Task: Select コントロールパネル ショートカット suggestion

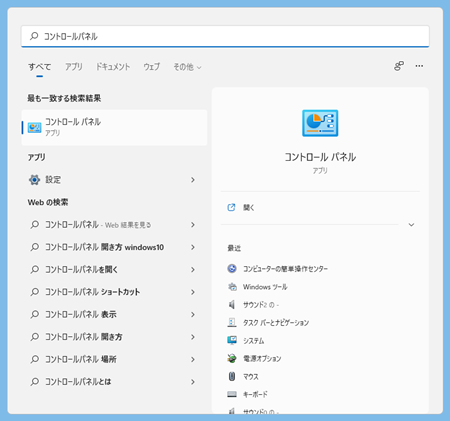Action: click(114, 292)
